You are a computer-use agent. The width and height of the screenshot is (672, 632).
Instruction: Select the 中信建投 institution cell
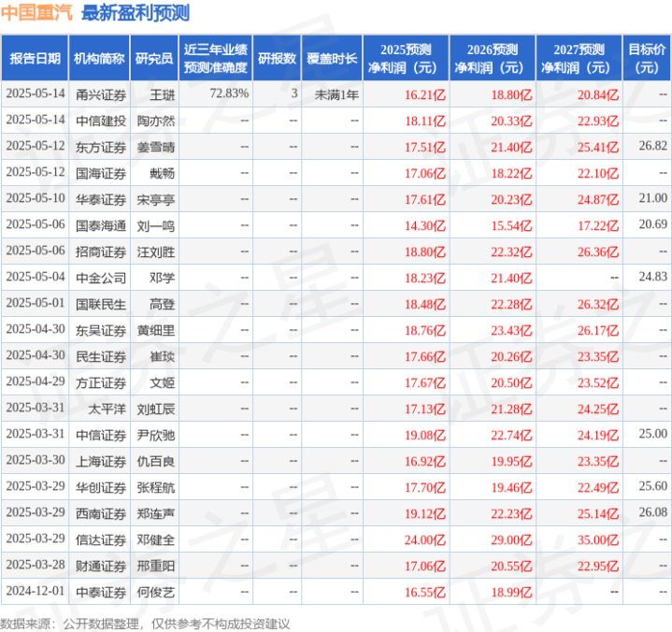[101, 121]
